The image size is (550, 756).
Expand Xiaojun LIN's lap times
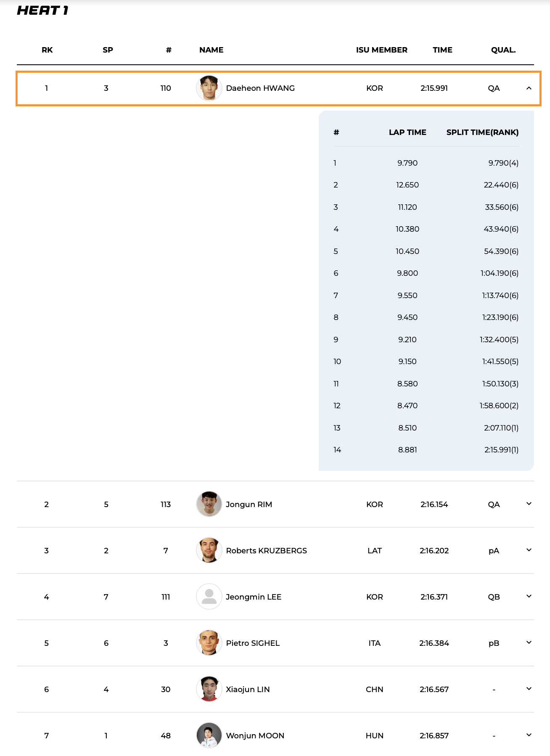529,689
